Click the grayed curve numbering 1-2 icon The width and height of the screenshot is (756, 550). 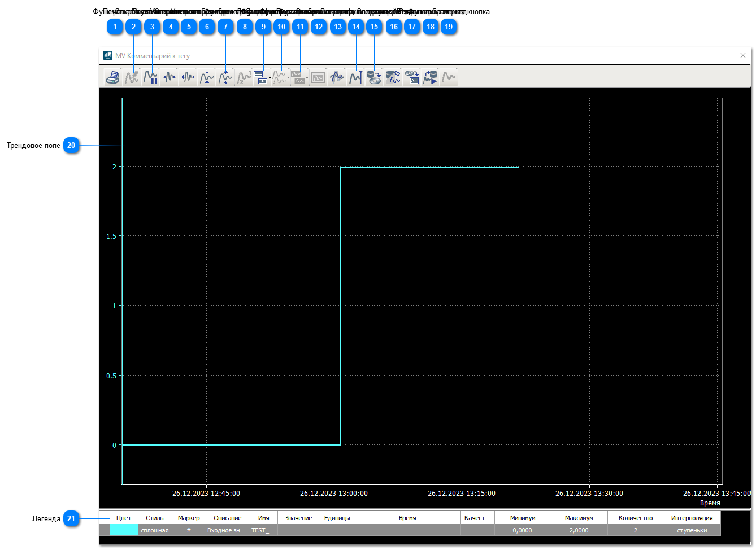point(244,77)
